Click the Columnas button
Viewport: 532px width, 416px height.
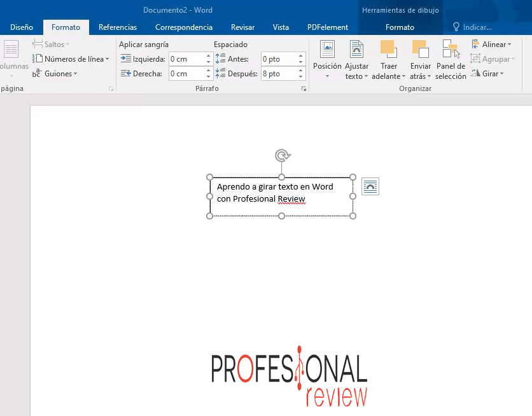coord(12,59)
